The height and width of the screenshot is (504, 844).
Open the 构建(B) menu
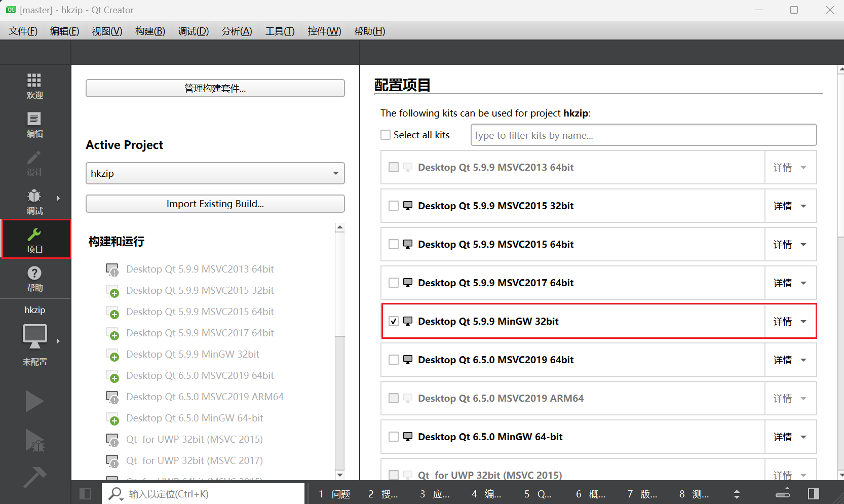pos(150,31)
